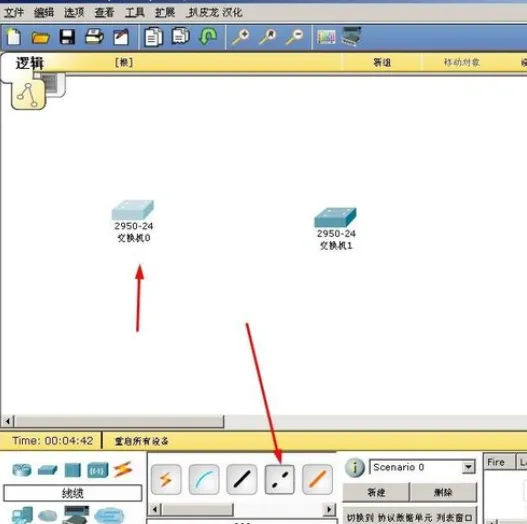
Task: Click the green Undo arrow icon
Action: 208,36
